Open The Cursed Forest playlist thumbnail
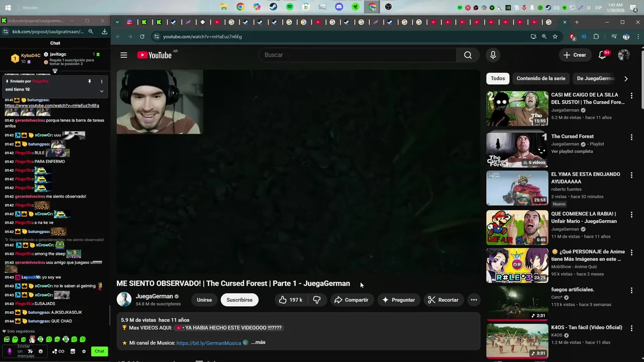The width and height of the screenshot is (644, 362). click(517, 150)
